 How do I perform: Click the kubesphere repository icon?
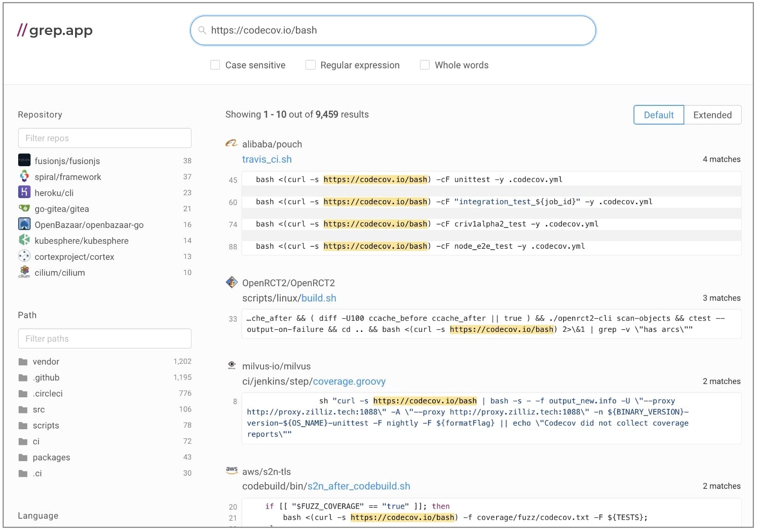point(24,240)
